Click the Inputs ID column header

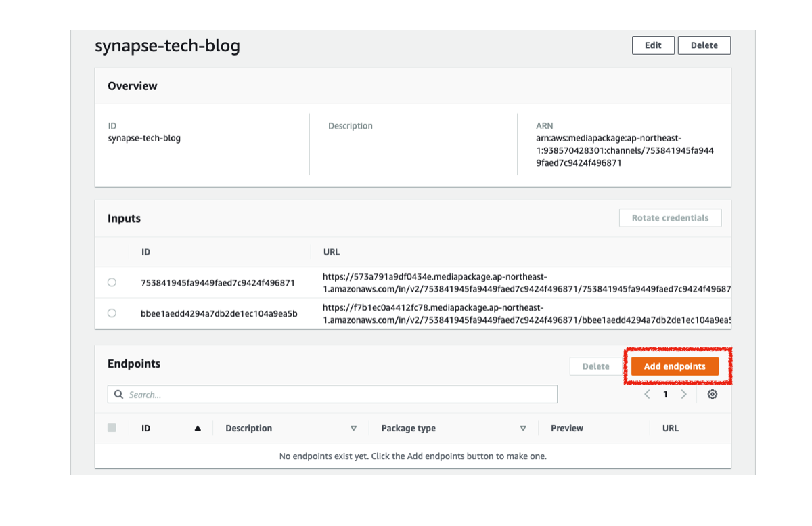(145, 252)
